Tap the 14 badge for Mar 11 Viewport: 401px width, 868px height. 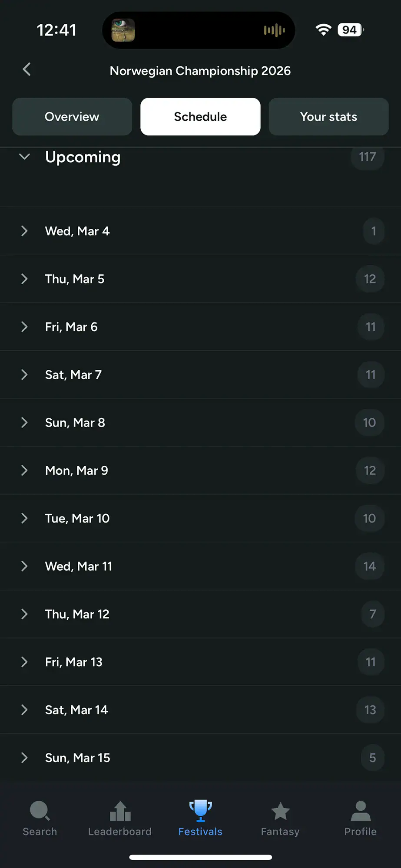coord(369,566)
